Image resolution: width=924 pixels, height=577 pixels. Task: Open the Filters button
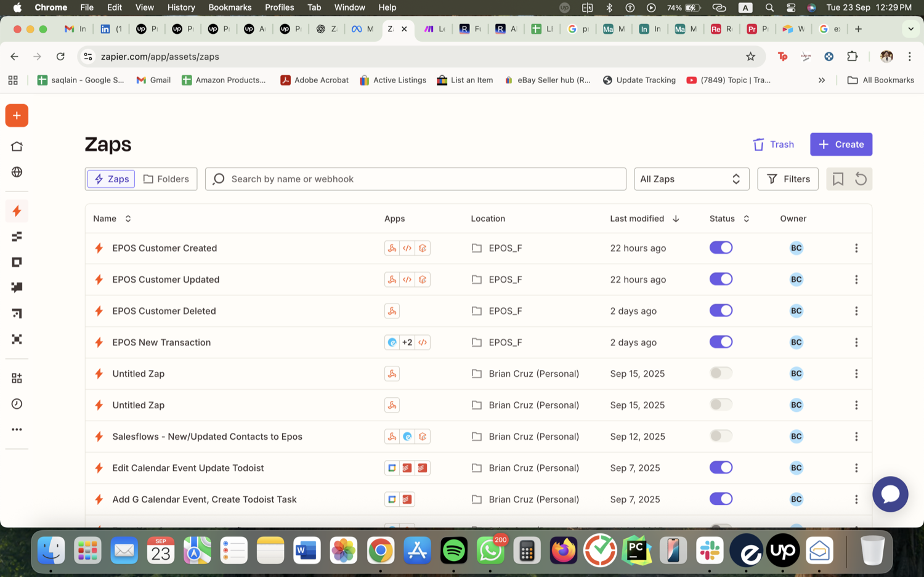(788, 179)
